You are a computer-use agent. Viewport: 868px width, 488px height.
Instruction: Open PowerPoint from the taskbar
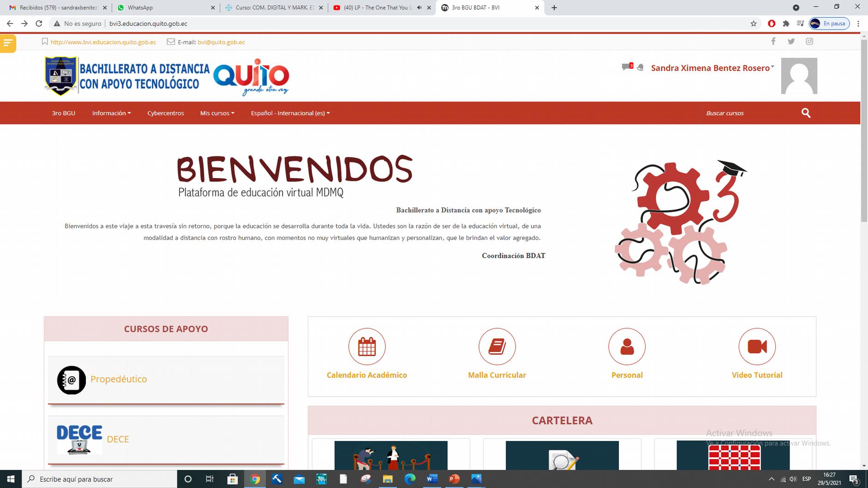point(454,479)
